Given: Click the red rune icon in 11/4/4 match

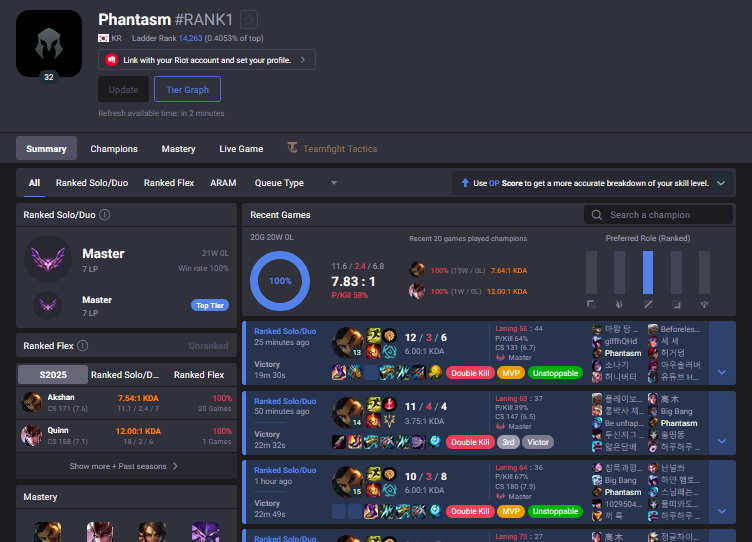Looking at the screenshot, I should click(389, 404).
